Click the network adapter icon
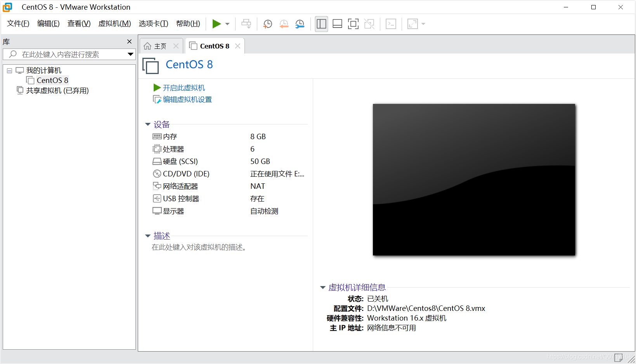Screen dimensions: 636x364 157,186
